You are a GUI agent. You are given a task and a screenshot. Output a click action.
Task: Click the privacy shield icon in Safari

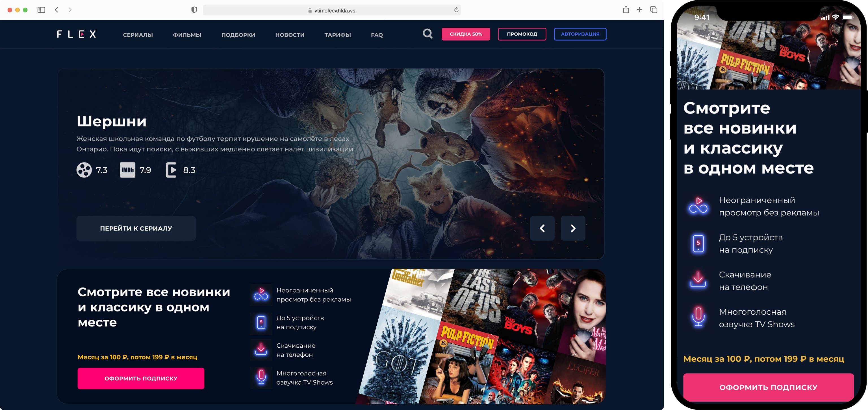[194, 10]
